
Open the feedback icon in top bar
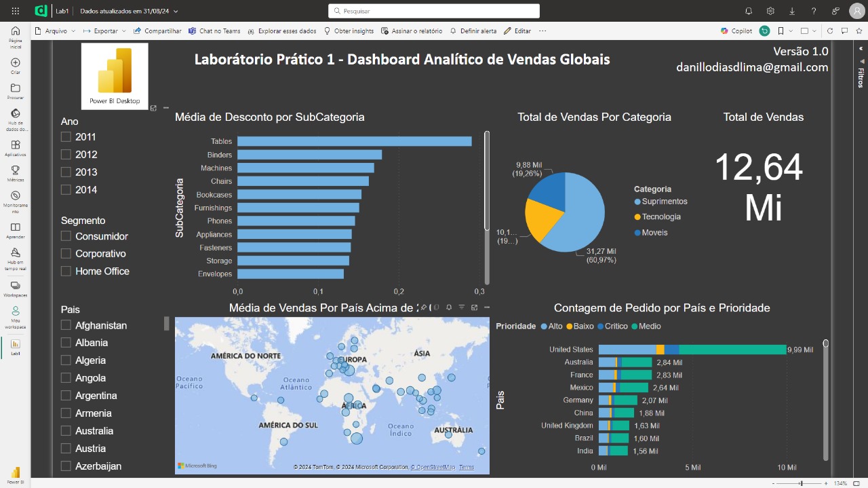click(x=835, y=11)
